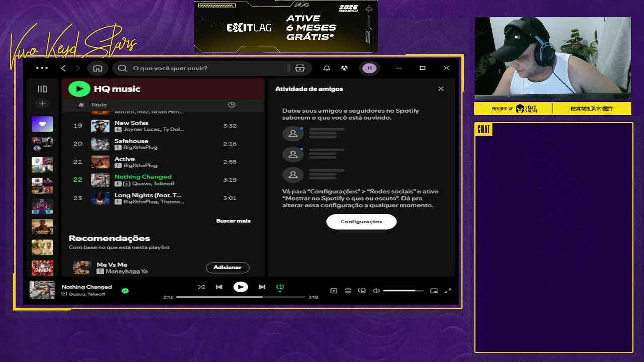Screen dimensions: 644x362
Task: Select track Safehouse
Action: [x=163, y=144]
